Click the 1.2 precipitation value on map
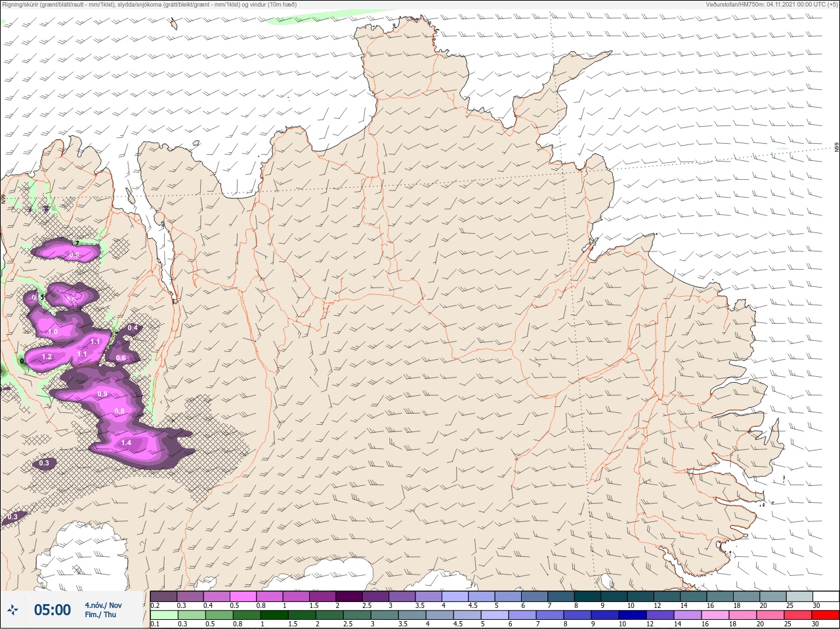Viewport: 840px width, 629px height. coord(47,357)
